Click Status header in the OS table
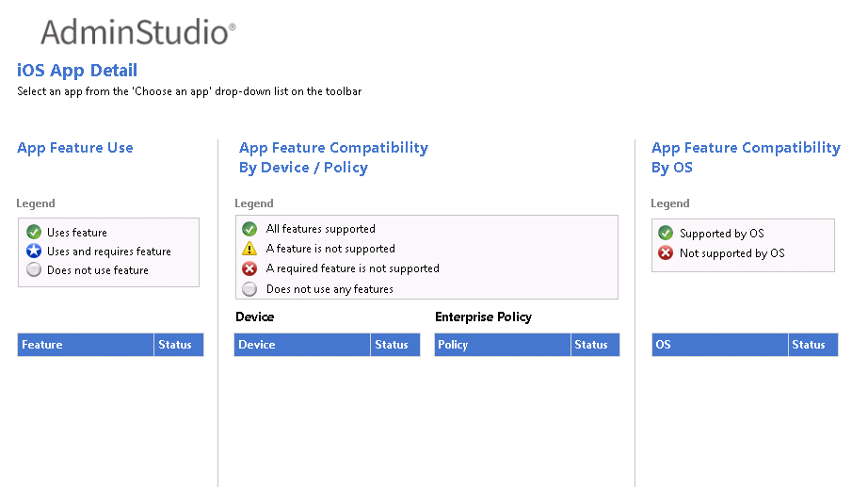 [x=812, y=345]
